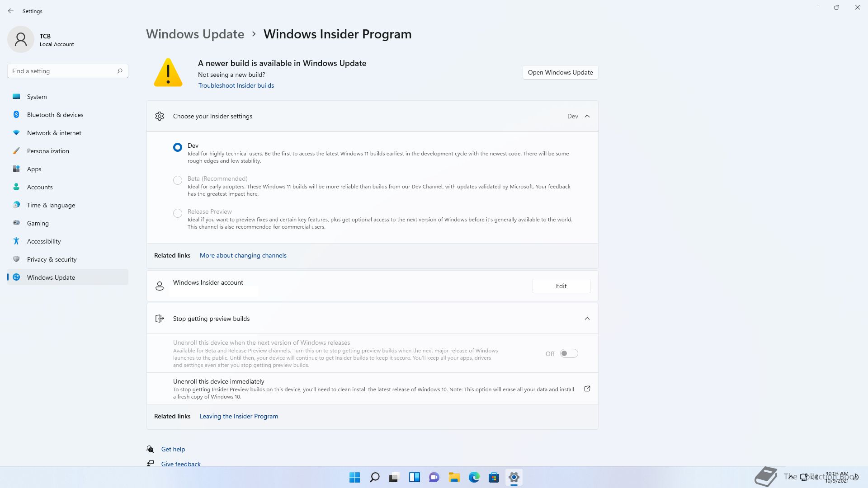The height and width of the screenshot is (488, 868).
Task: Click the Accessibility figure icon
Action: tap(16, 241)
